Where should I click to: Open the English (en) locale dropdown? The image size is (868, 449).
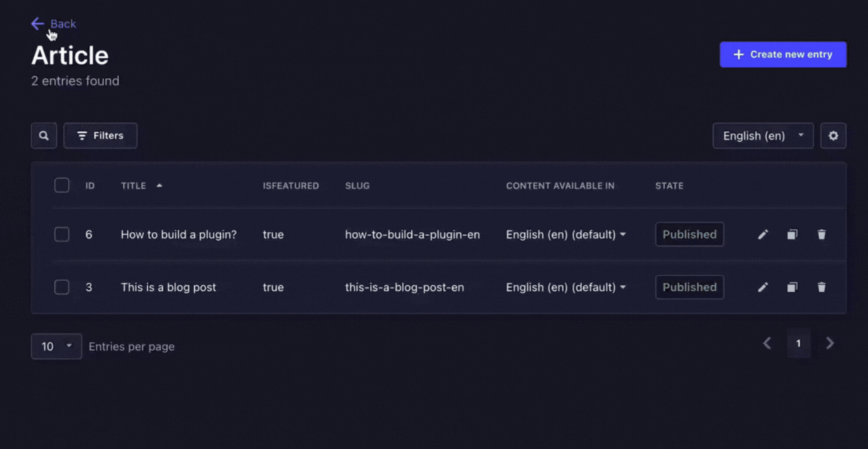(763, 135)
